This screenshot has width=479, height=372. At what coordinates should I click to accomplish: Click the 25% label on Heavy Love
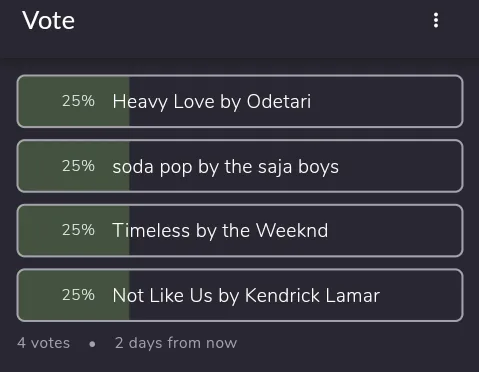78,101
